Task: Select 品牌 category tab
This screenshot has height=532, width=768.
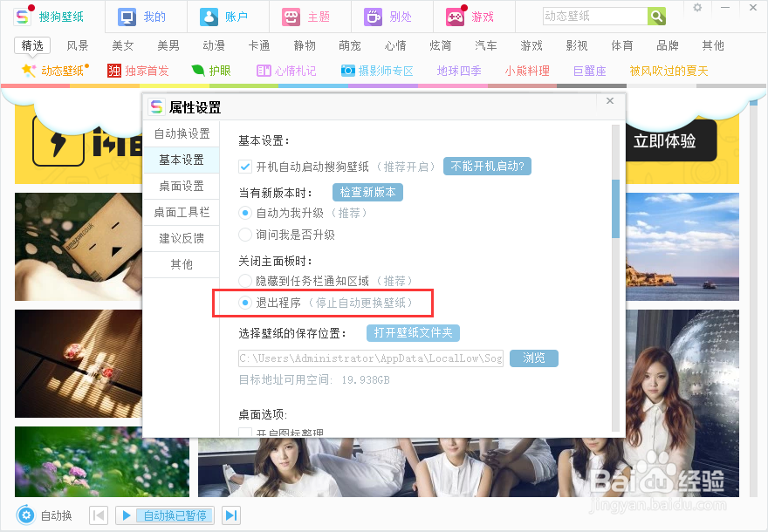Action: tap(668, 45)
